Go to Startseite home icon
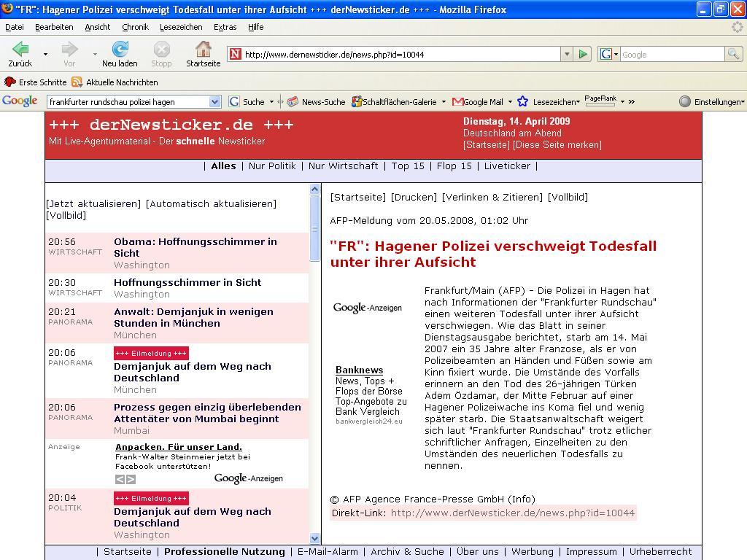747x560 pixels. pos(204,49)
